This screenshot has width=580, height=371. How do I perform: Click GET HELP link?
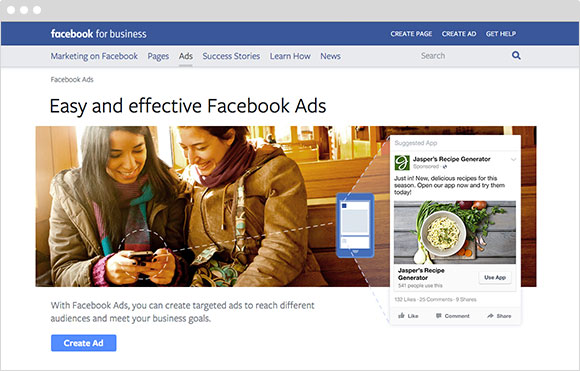click(501, 34)
